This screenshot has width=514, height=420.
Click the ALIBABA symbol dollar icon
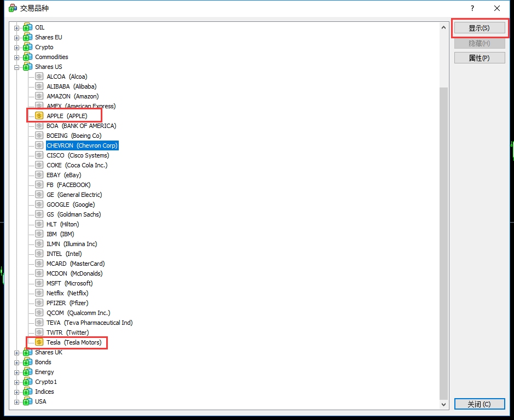[x=39, y=86]
